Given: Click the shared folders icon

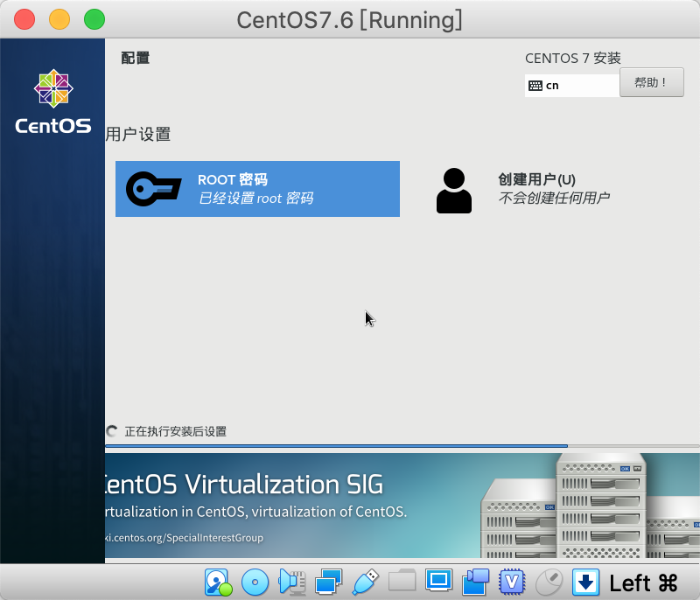Looking at the screenshot, I should 402,581.
